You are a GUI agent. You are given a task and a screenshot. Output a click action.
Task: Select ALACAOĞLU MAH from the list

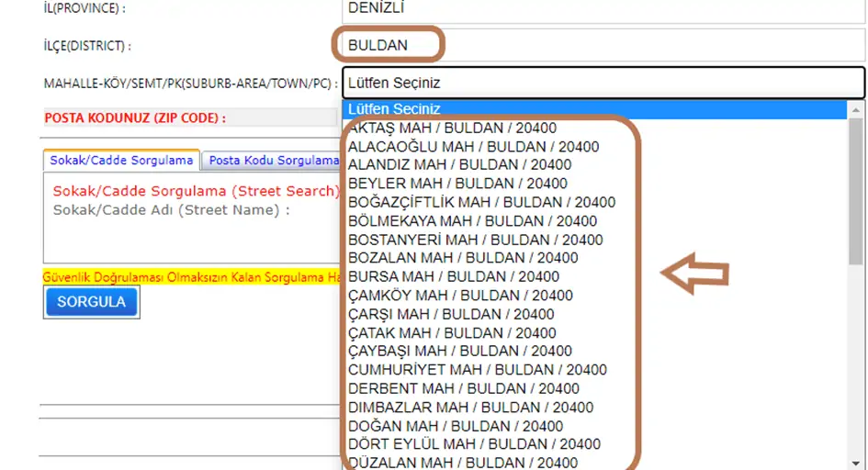click(x=473, y=147)
